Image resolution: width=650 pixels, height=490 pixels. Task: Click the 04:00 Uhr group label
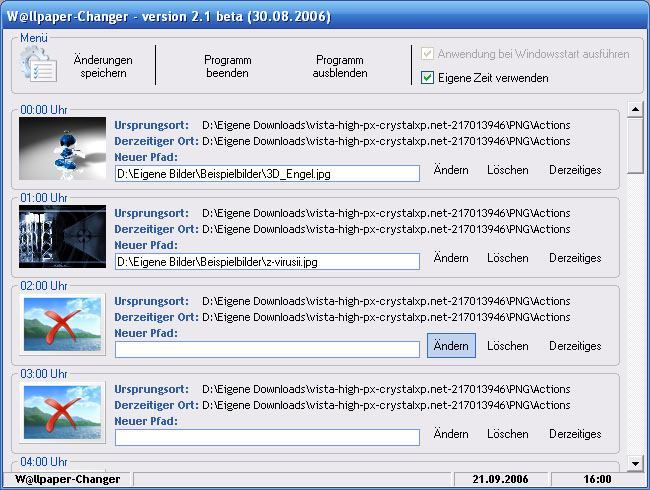pos(44,461)
